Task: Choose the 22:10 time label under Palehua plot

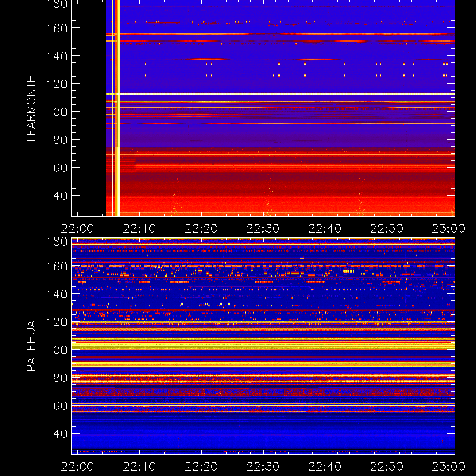Action: [139, 466]
